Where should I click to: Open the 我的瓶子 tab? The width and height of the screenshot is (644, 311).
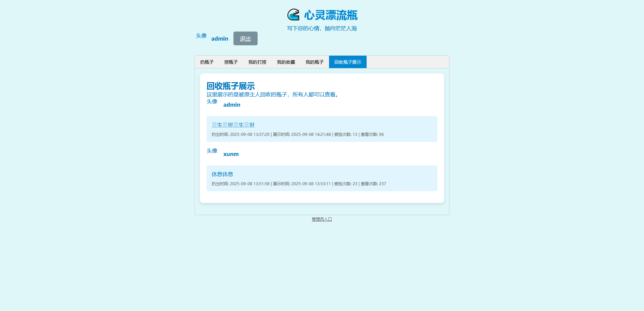pos(314,62)
